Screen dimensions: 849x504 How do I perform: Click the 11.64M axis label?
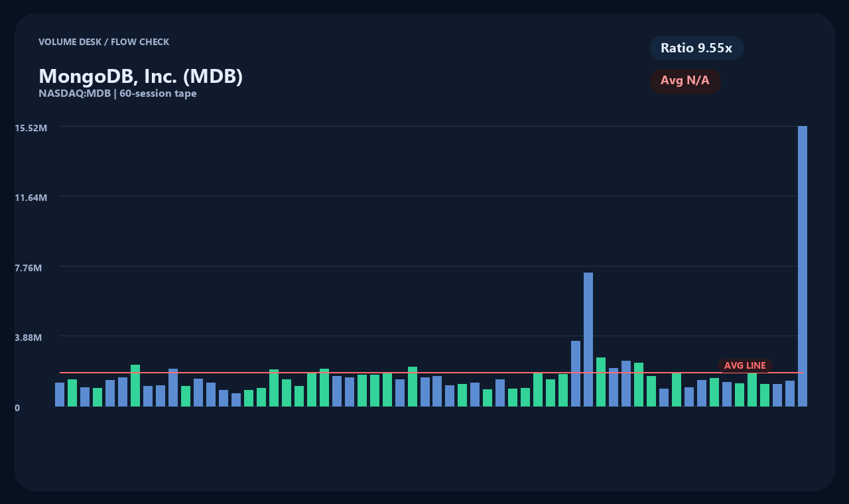tap(31, 198)
